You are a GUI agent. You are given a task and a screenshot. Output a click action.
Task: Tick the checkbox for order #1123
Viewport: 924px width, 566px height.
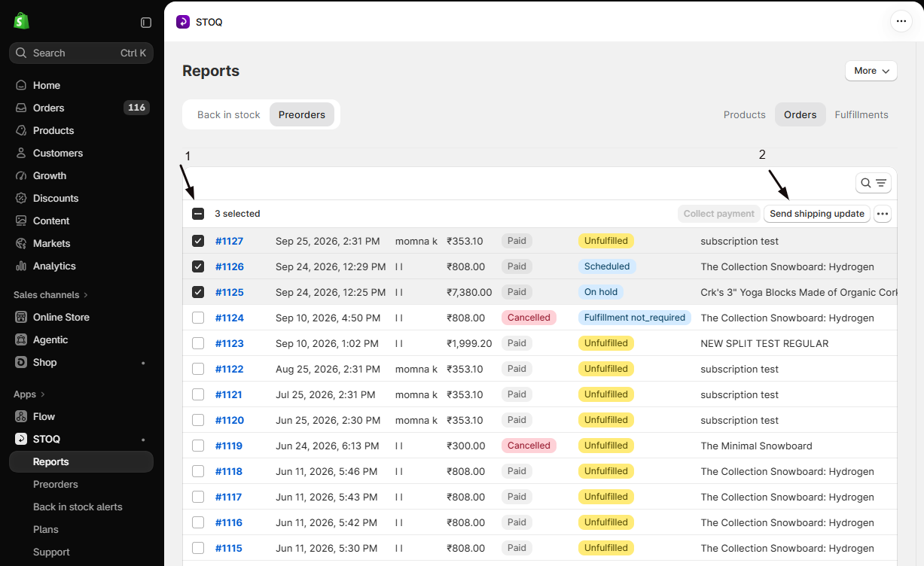tap(198, 343)
